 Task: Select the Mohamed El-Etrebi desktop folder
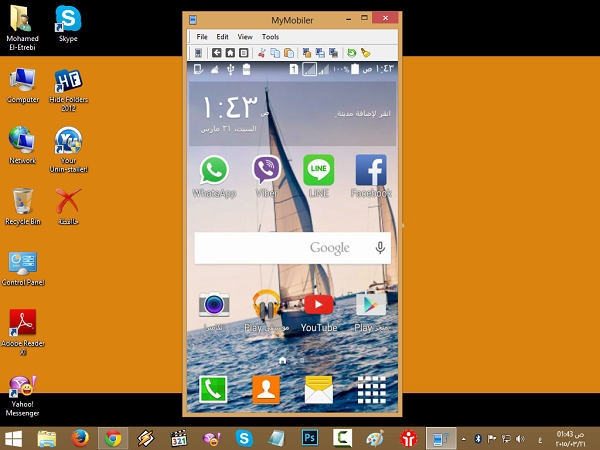[x=22, y=28]
